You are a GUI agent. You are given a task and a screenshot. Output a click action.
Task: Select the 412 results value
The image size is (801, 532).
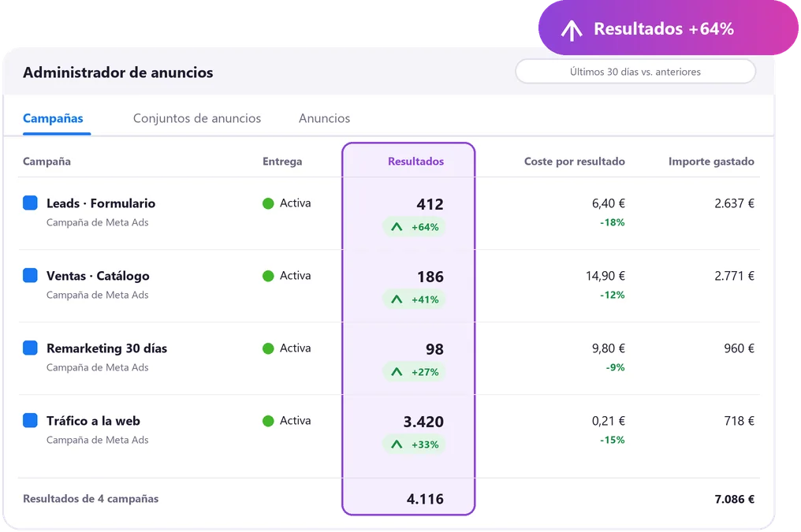click(430, 204)
